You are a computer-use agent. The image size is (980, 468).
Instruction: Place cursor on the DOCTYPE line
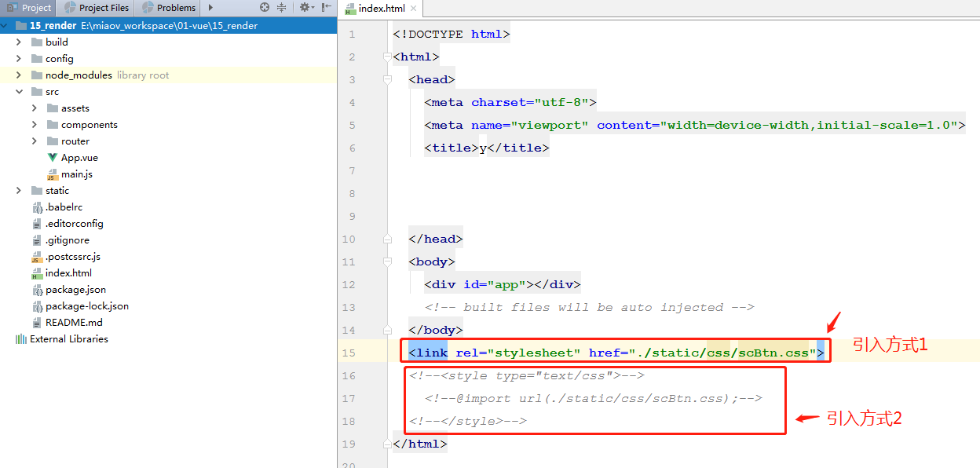pyautogui.click(x=452, y=34)
